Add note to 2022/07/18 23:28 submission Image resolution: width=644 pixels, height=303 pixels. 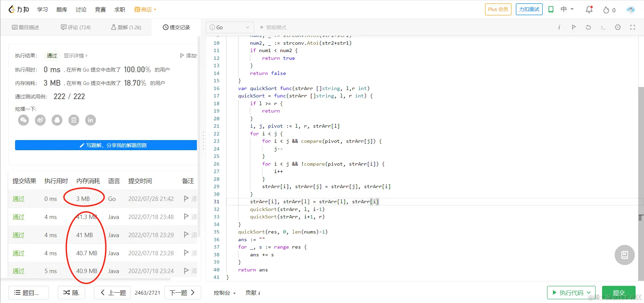coord(190,253)
